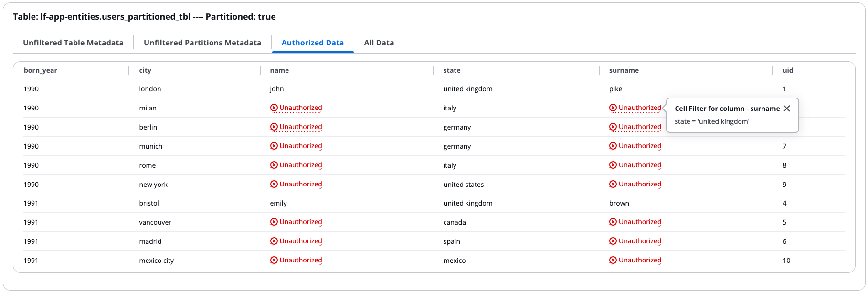Select the Authorized Data tab
This screenshot has height=294, width=868.
pos(312,43)
